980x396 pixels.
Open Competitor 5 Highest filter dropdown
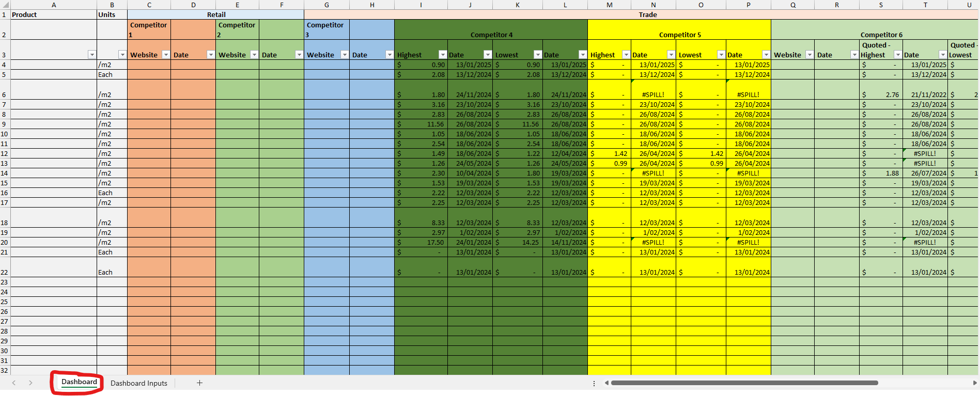[x=626, y=55]
